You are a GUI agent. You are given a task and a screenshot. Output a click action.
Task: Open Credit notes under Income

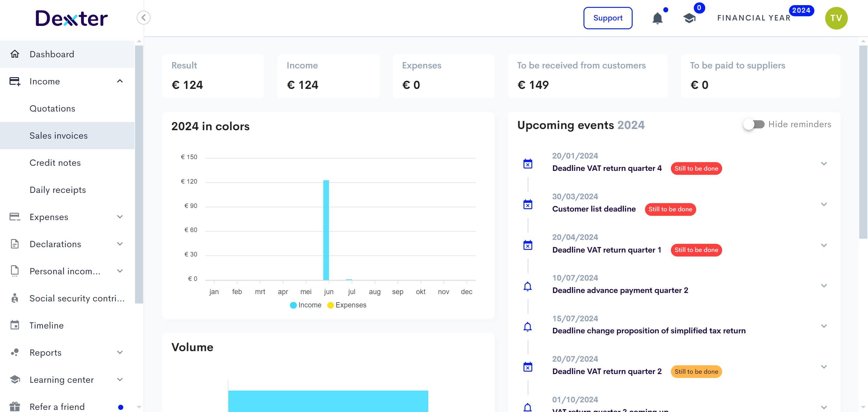point(68,163)
